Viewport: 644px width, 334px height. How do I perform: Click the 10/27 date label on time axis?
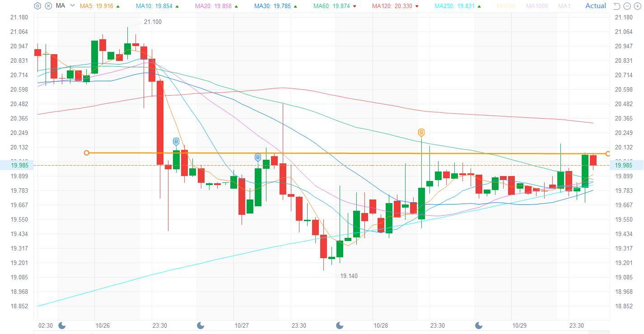tap(242, 325)
